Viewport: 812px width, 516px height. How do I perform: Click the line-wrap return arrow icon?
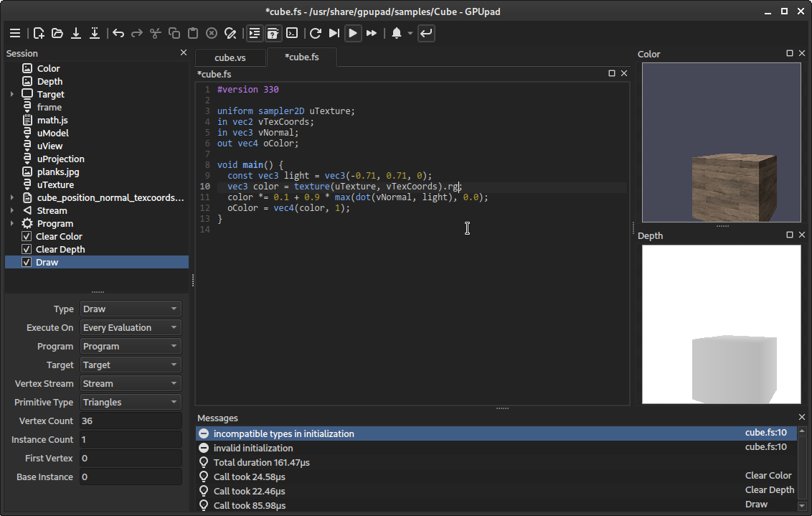(x=426, y=33)
